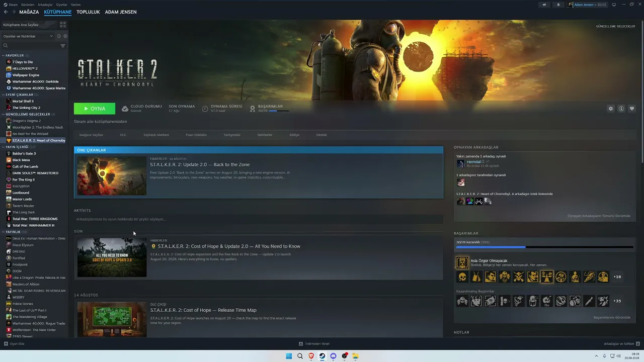This screenshot has height=362, width=644.
Task: Collapse the YAYINLIK category
Action: (3, 232)
